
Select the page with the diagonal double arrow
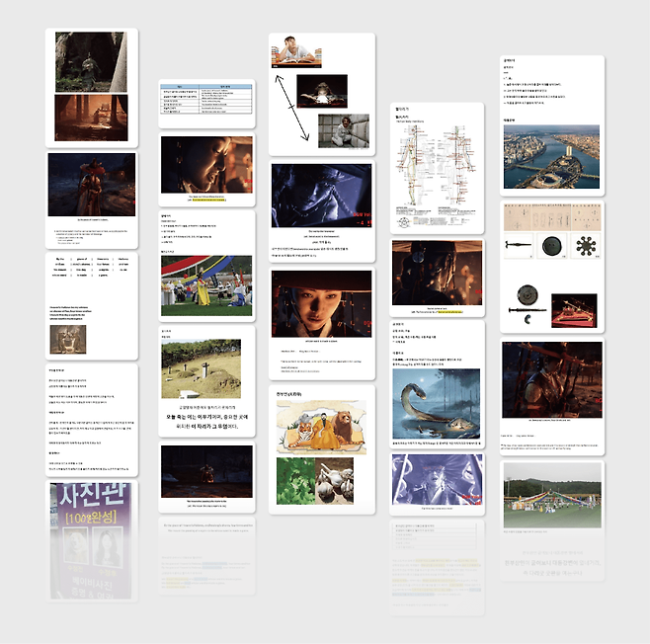pos(321,94)
